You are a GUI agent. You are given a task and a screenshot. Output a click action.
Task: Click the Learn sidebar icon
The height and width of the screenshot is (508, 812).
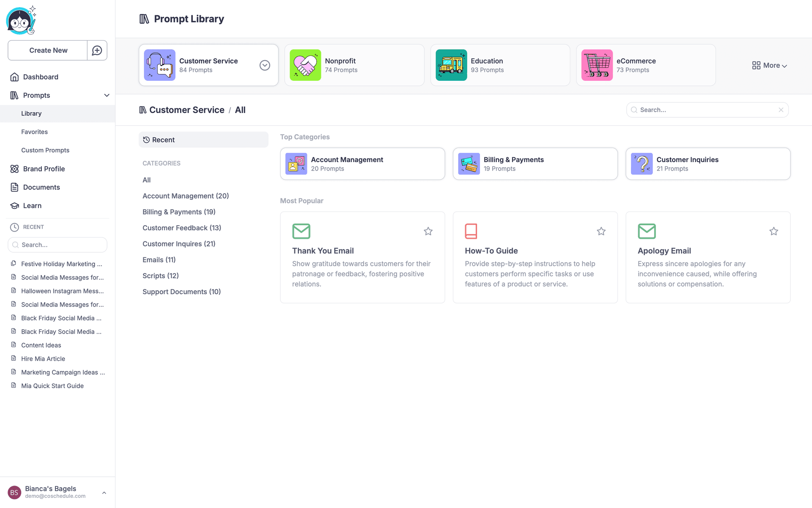tap(14, 205)
